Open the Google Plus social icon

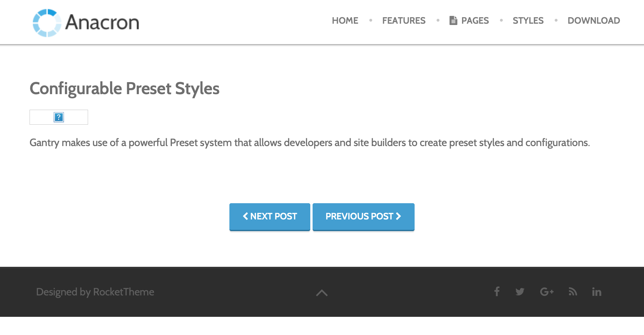tap(547, 292)
